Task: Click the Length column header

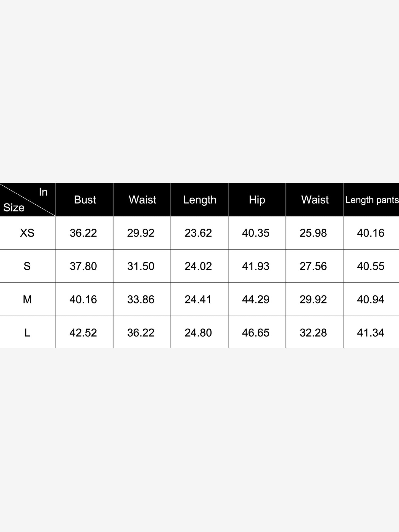Action: (x=200, y=200)
